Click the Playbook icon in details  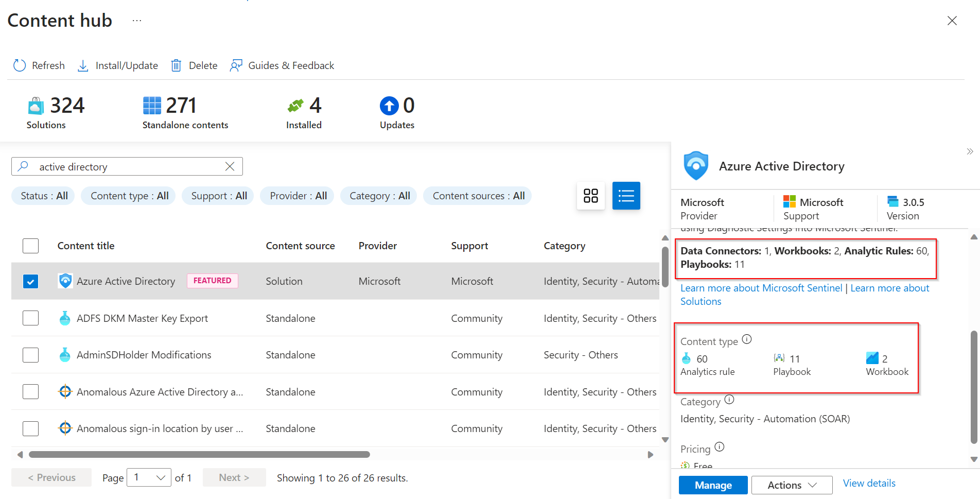tap(779, 358)
